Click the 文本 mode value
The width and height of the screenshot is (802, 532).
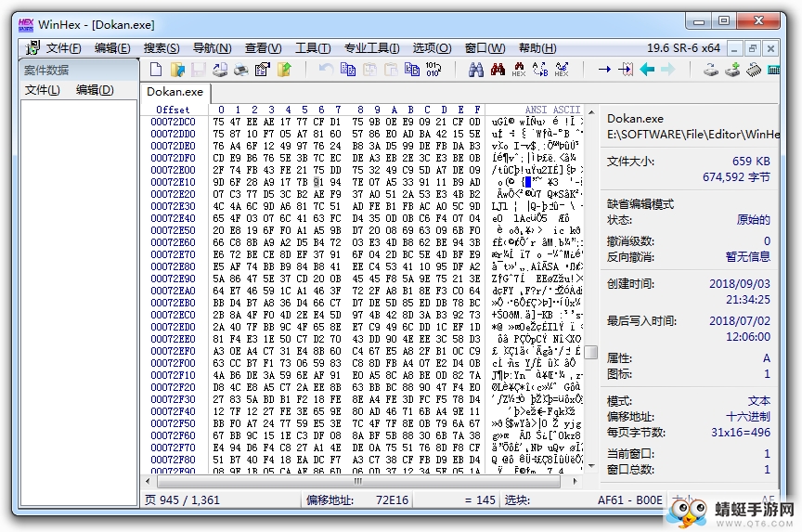click(x=759, y=400)
